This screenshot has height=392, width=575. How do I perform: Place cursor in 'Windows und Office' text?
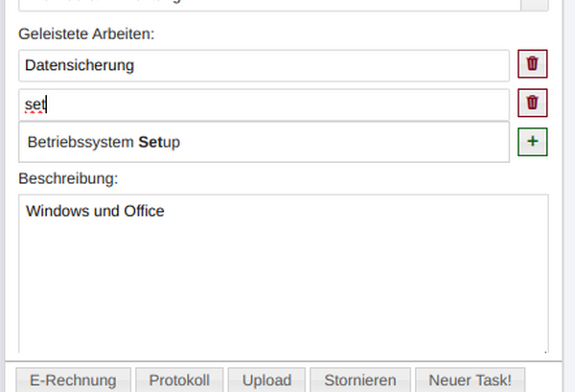(95, 211)
